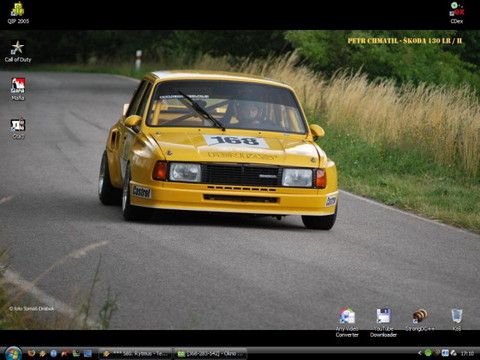Switch to the '[168-283-542]' taskbar window

[x=211, y=354]
